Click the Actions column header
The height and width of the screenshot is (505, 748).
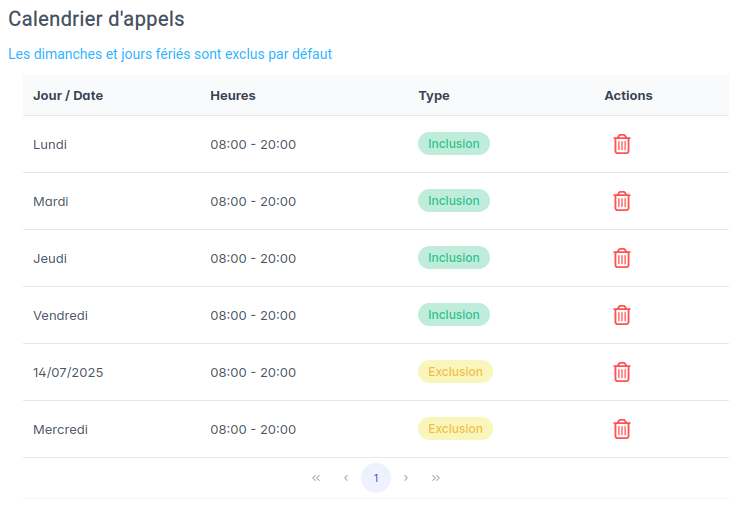coord(628,96)
